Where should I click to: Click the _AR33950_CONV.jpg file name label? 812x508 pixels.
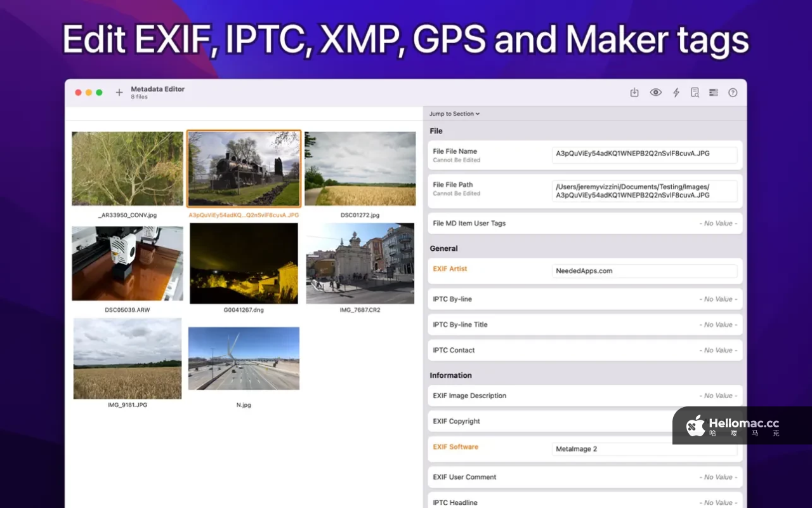point(128,215)
